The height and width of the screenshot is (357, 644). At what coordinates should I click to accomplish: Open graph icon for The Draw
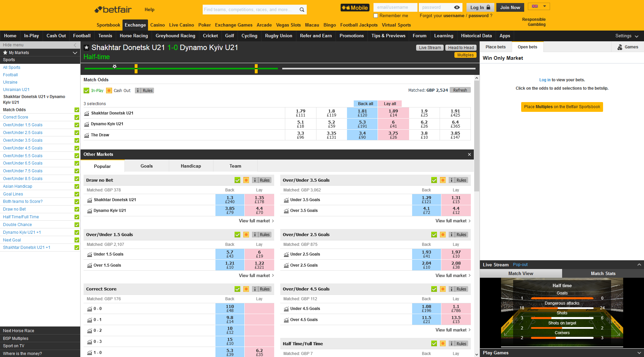pyautogui.click(x=87, y=135)
